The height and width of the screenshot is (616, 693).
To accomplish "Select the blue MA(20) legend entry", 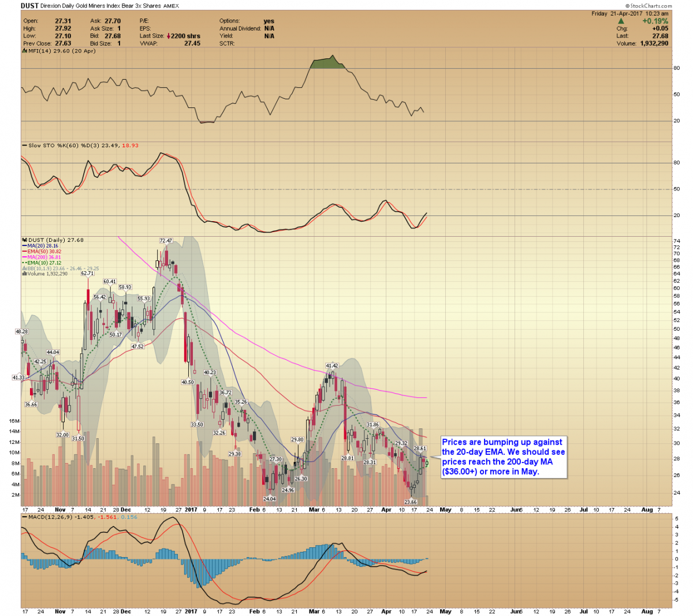I will 44,246.
